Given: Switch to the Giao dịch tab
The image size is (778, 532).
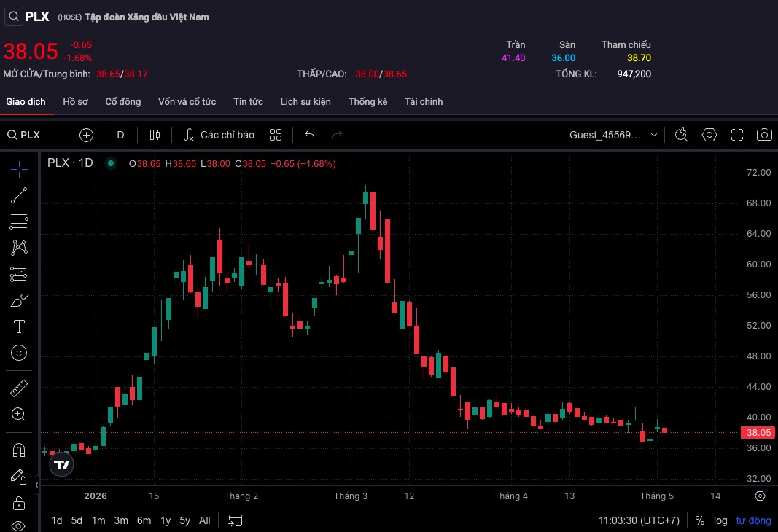Looking at the screenshot, I should pos(26,101).
